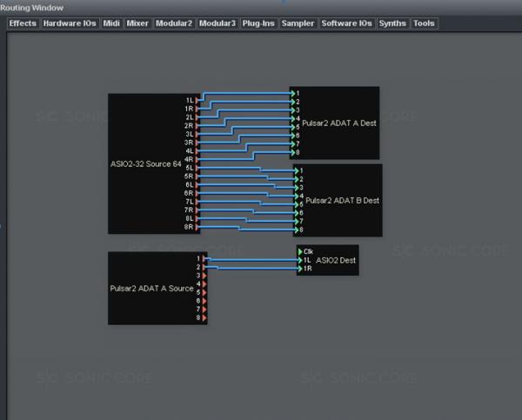Click the 4R output port on ASIO2-32 Source
The width and height of the screenshot is (522, 420).
pos(197,160)
